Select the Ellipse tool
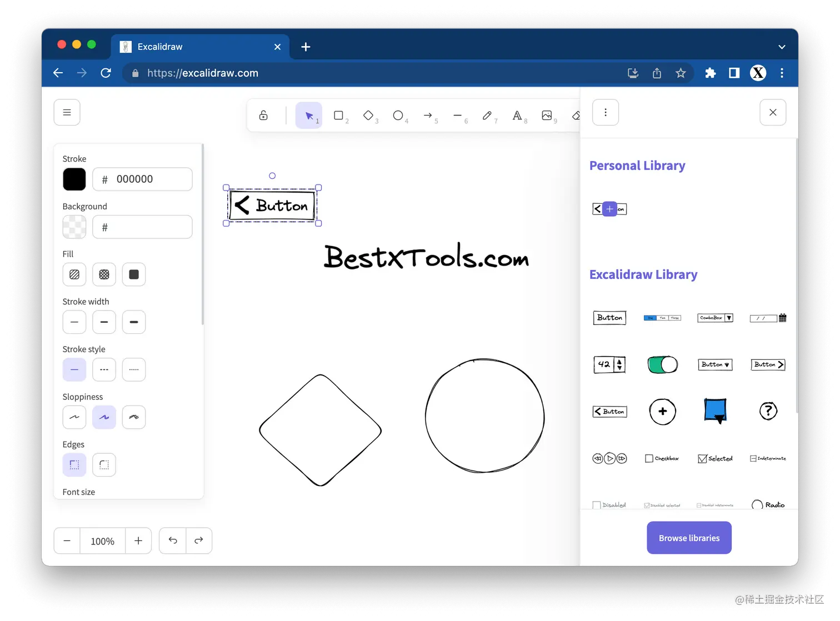This screenshot has width=840, height=621. click(398, 115)
